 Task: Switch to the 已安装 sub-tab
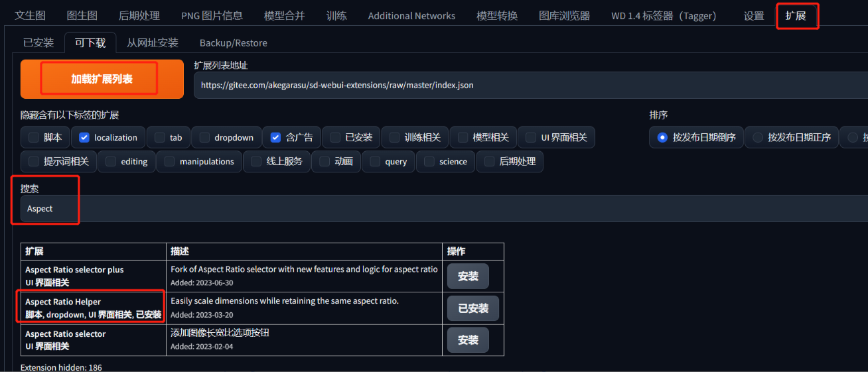coord(38,42)
